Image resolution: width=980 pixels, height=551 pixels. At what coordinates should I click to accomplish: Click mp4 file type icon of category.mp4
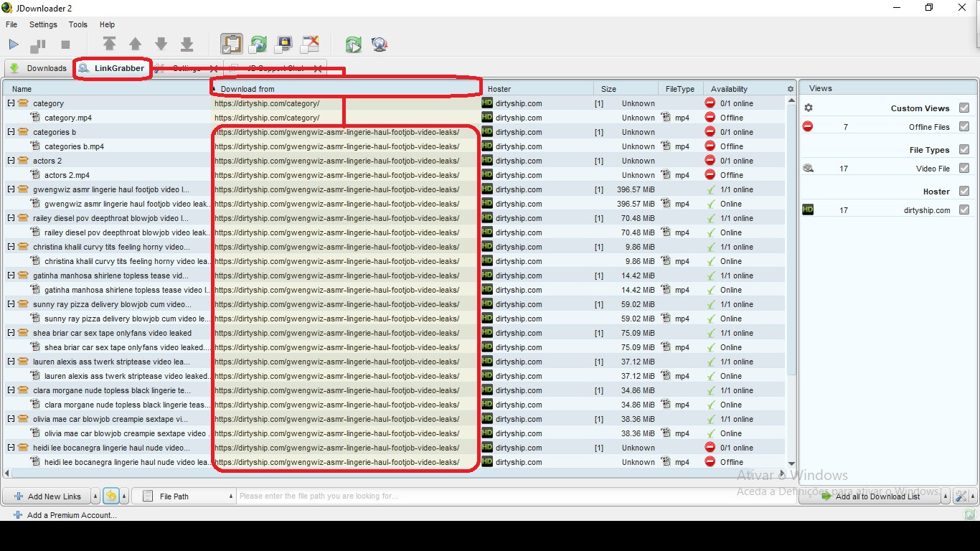666,118
